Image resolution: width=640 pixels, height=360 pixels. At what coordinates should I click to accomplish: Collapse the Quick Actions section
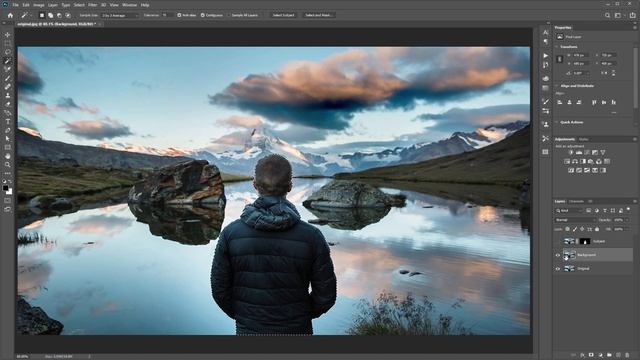[556, 122]
